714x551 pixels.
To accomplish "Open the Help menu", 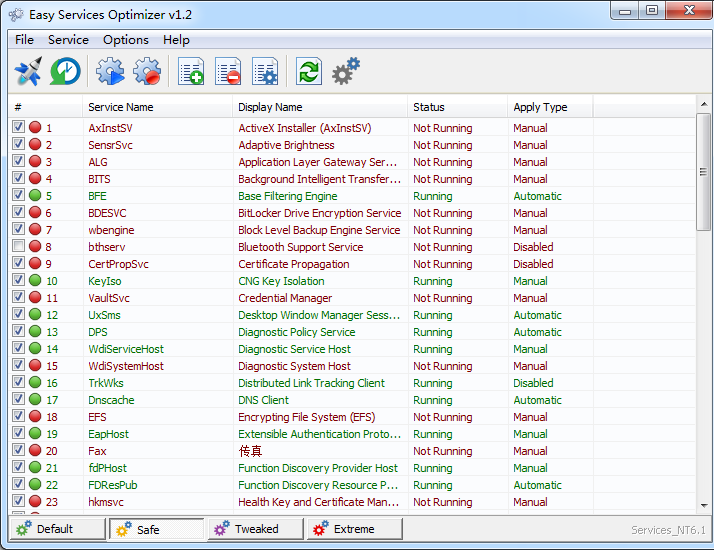I will pyautogui.click(x=176, y=40).
